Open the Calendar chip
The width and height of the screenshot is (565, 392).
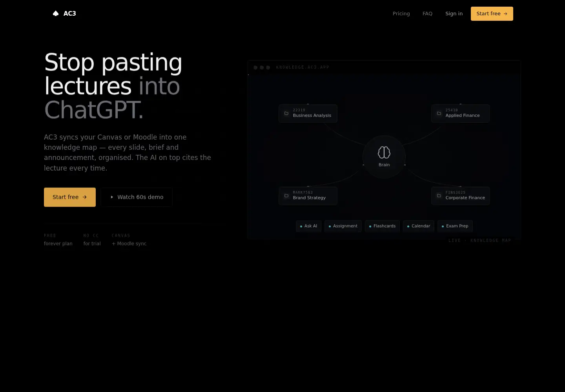coord(419,226)
